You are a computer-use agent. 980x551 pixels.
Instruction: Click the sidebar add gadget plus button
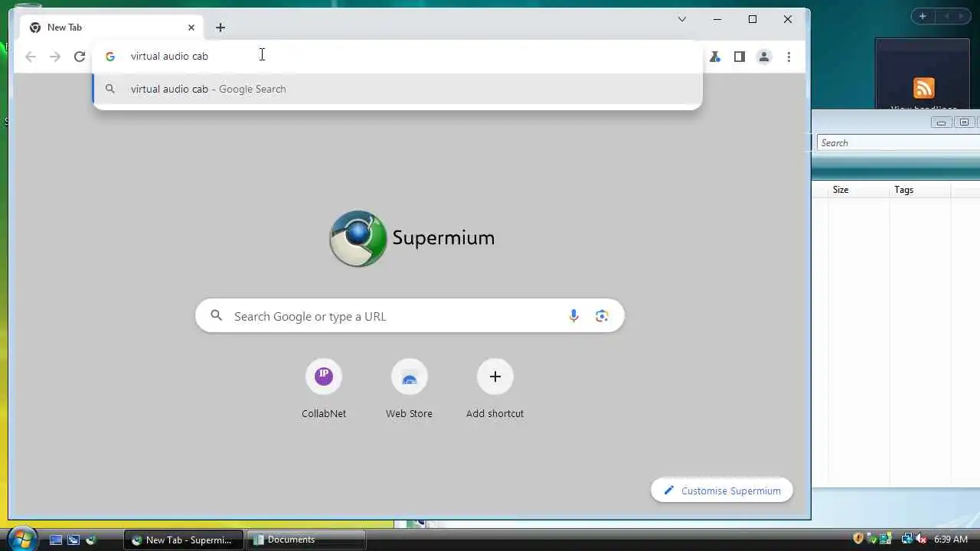(923, 16)
